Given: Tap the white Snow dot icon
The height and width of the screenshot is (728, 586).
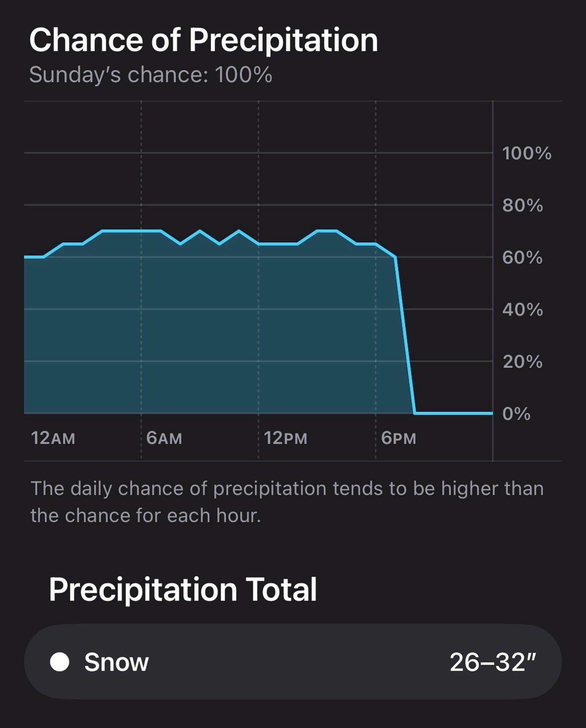Looking at the screenshot, I should point(60,661).
